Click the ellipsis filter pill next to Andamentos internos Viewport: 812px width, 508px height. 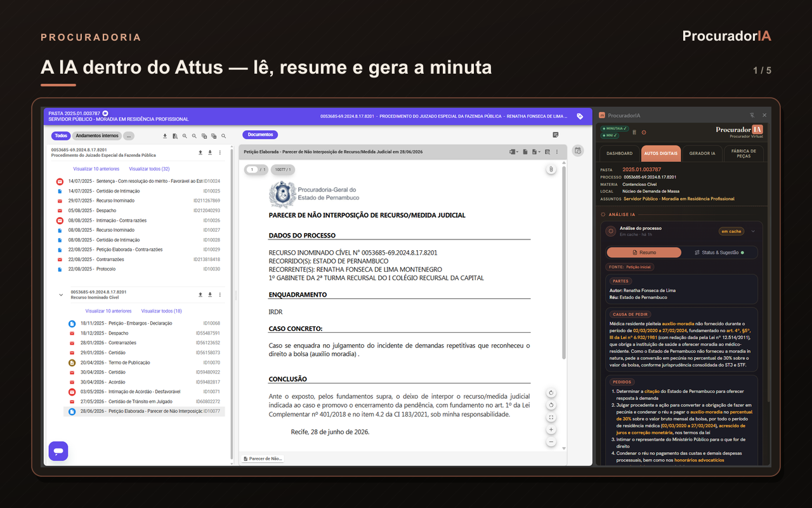[x=129, y=136]
